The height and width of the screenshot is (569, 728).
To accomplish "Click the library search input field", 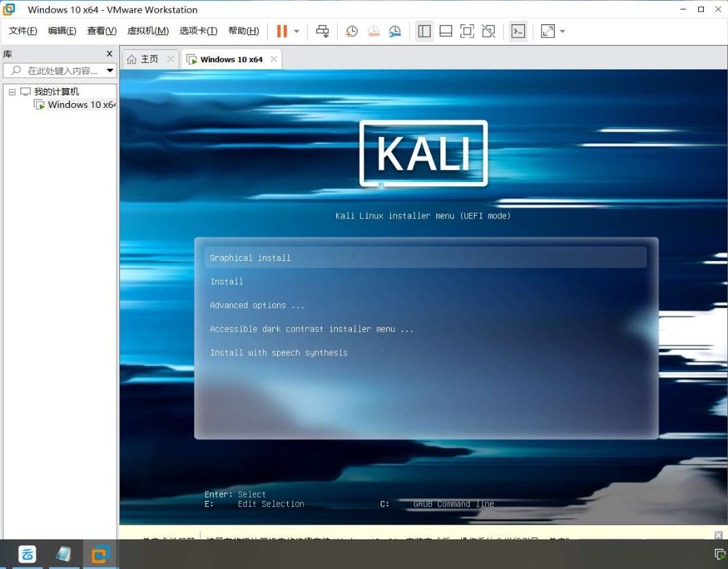I will (x=62, y=71).
